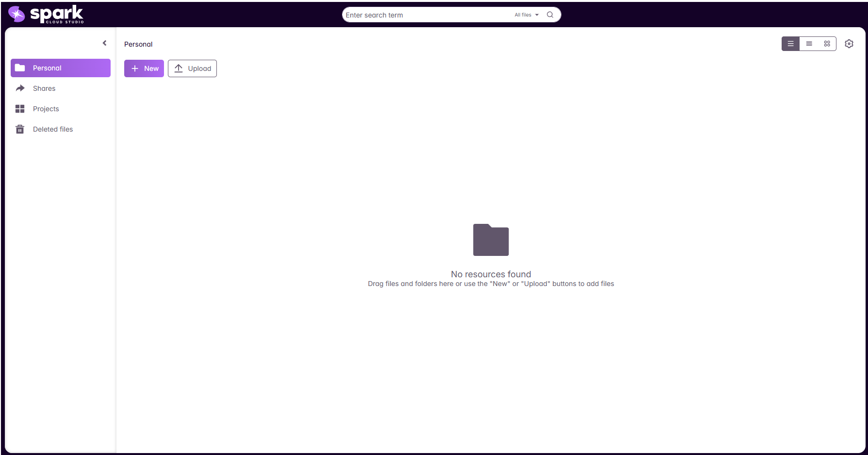Open settings via the gear icon
The width and height of the screenshot is (868, 455).
point(849,44)
